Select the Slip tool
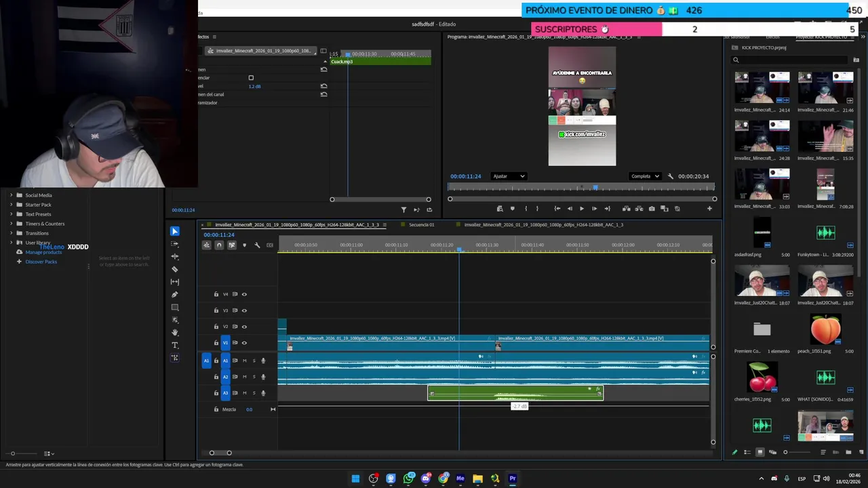The height and width of the screenshot is (488, 868). (175, 282)
